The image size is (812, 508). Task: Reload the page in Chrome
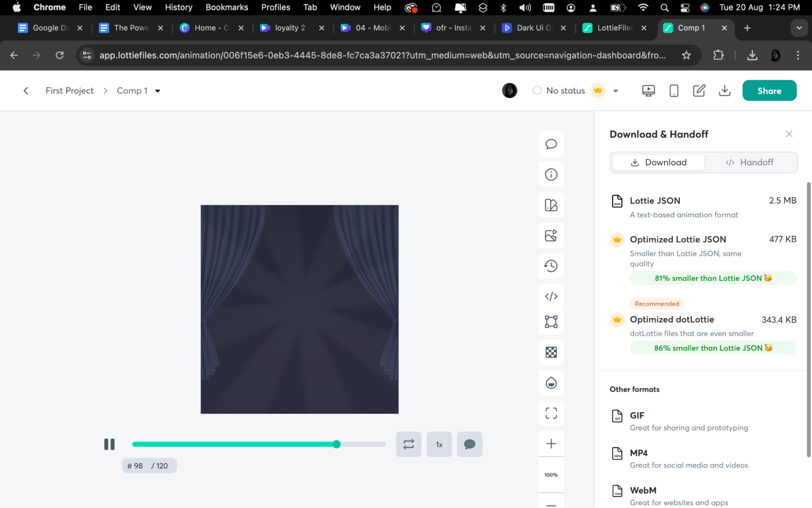[x=60, y=55]
